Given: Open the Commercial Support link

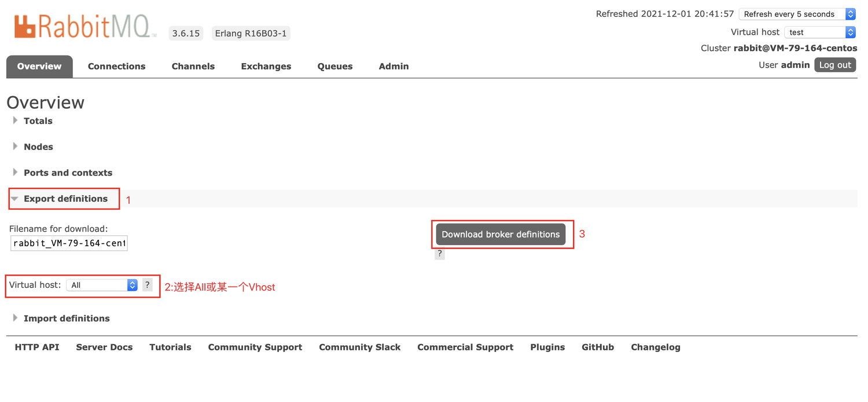Looking at the screenshot, I should point(465,348).
